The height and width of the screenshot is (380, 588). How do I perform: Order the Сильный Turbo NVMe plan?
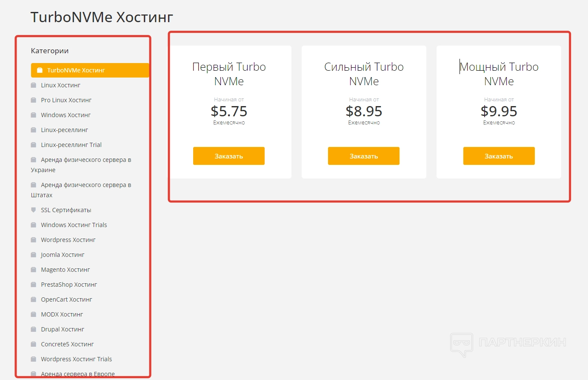[364, 156]
